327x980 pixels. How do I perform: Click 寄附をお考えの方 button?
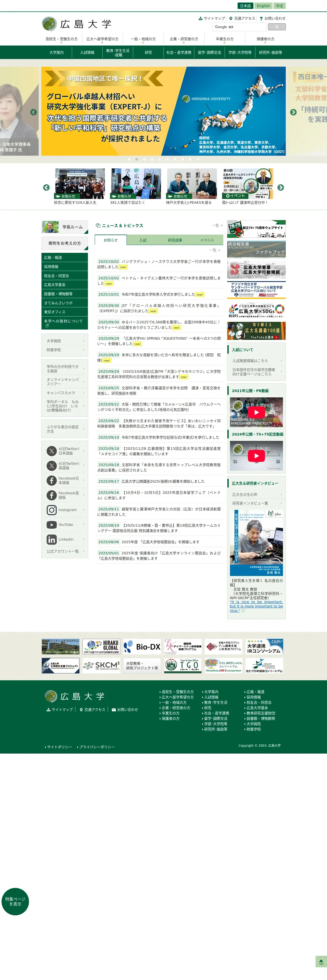click(65, 243)
